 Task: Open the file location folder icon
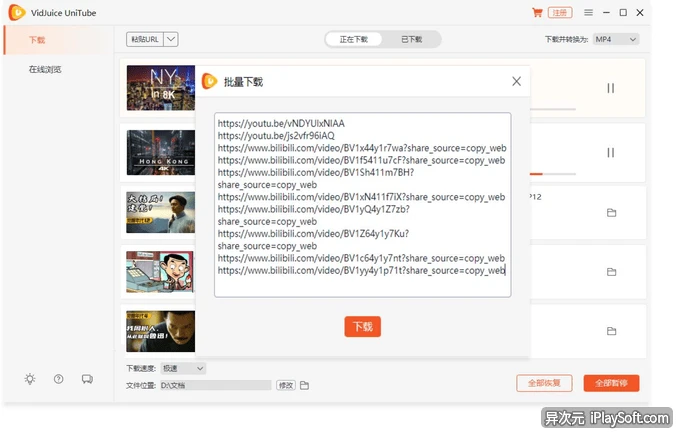pos(305,385)
